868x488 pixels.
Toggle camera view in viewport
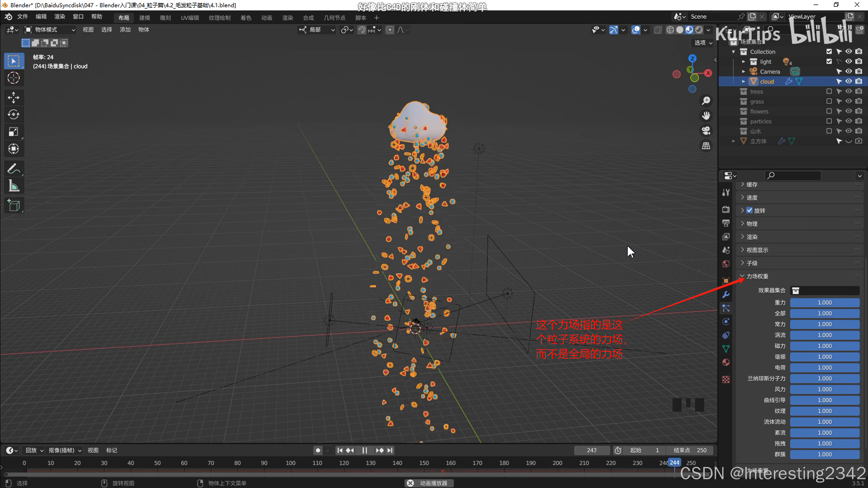tap(706, 130)
